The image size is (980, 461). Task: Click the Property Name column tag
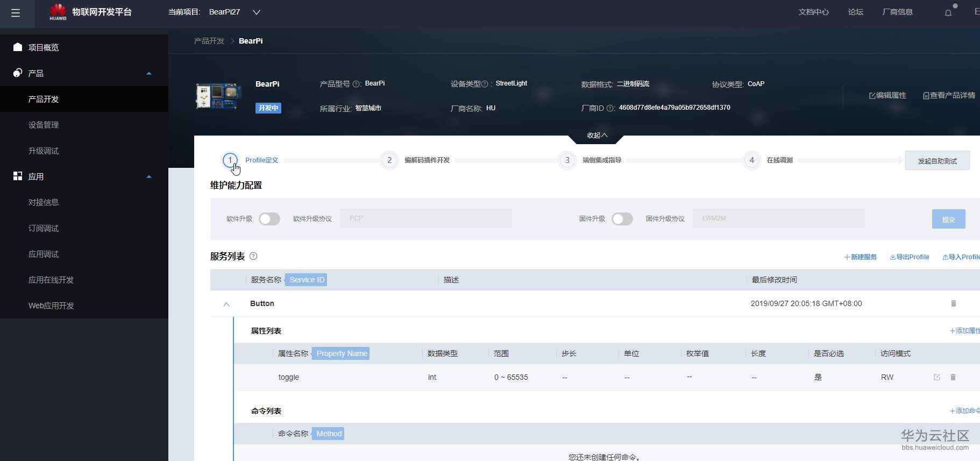click(x=342, y=353)
